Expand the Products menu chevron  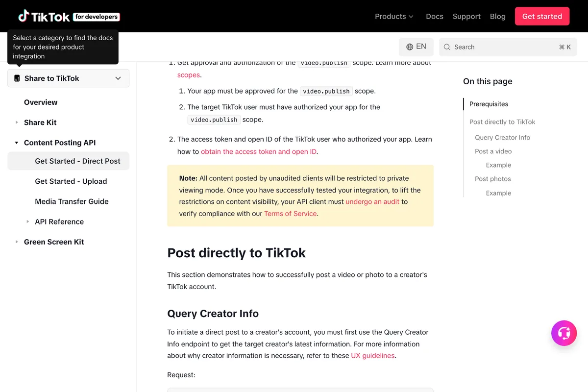click(x=411, y=17)
